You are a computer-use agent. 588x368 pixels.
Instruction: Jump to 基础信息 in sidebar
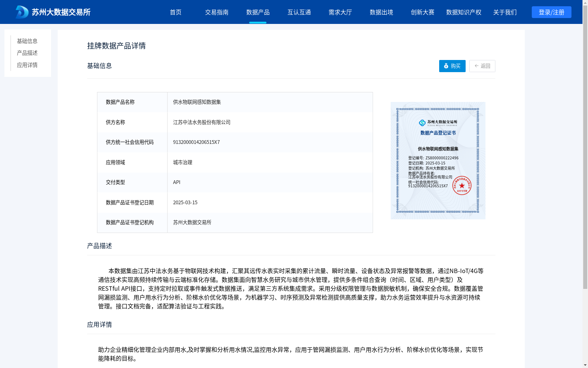(x=27, y=41)
